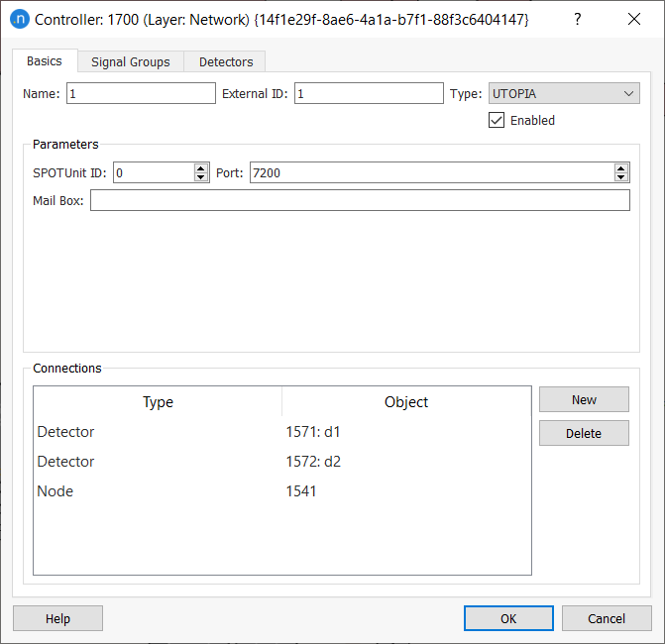The image size is (665, 644).
Task: Decrement Port value with down arrow
Action: [621, 177]
